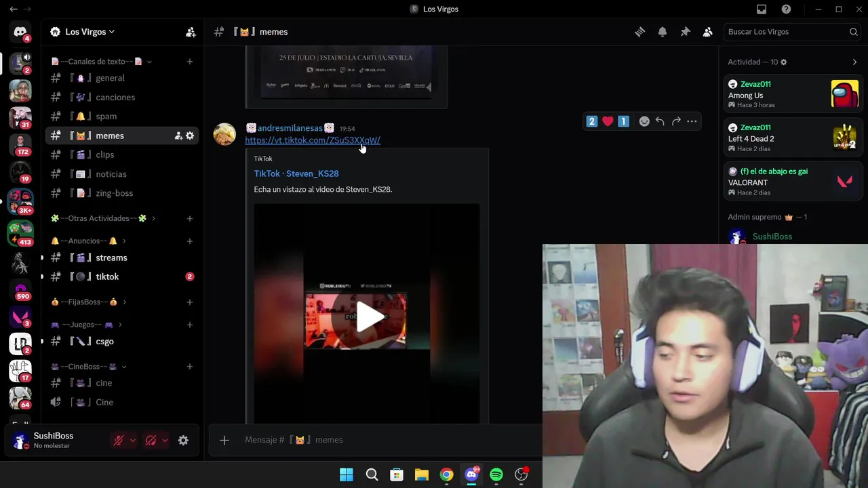Open microphone input options dropdown arrow
Image resolution: width=868 pixels, height=488 pixels.
pos(133,441)
